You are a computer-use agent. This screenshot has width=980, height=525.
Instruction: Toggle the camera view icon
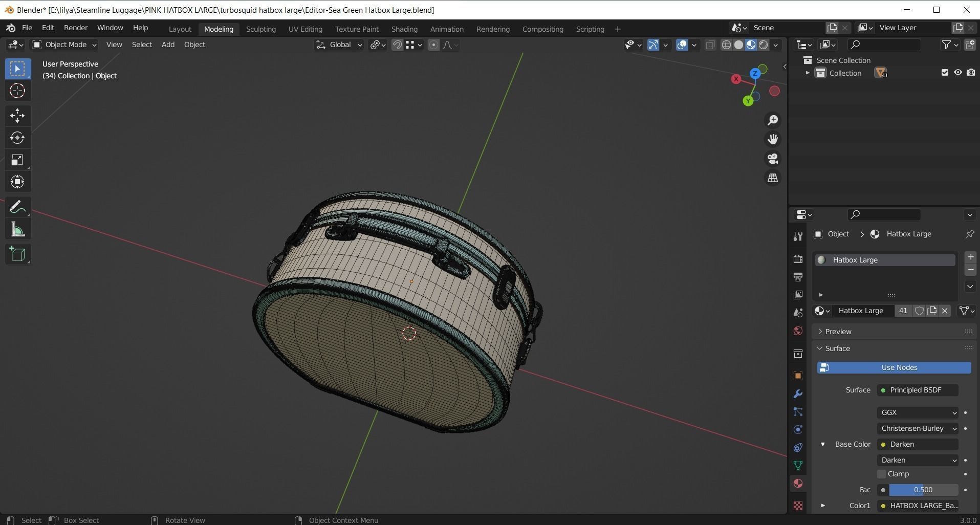(x=773, y=159)
